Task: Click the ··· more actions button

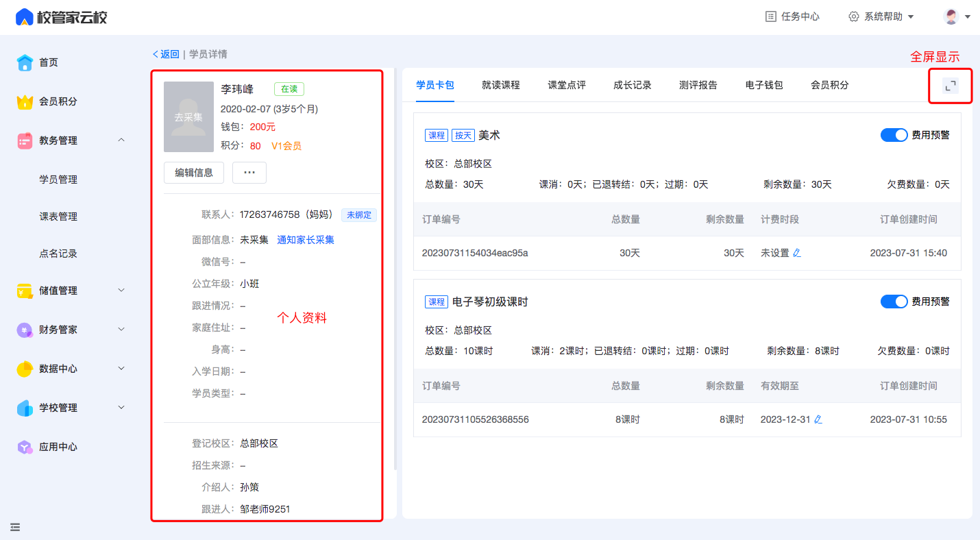Action: 249,173
